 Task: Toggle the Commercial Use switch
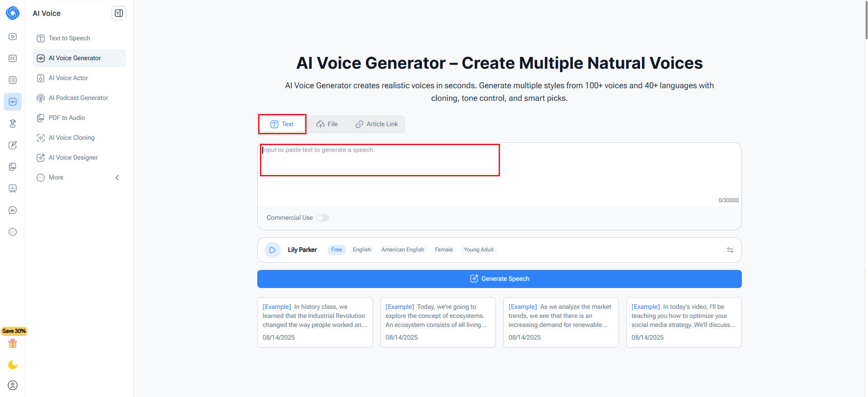point(323,218)
